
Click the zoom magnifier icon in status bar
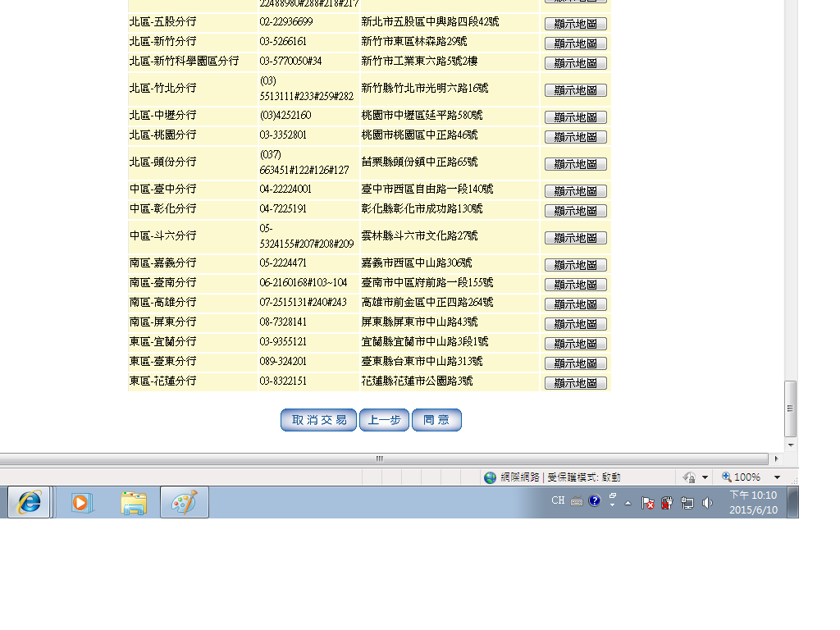click(727, 477)
